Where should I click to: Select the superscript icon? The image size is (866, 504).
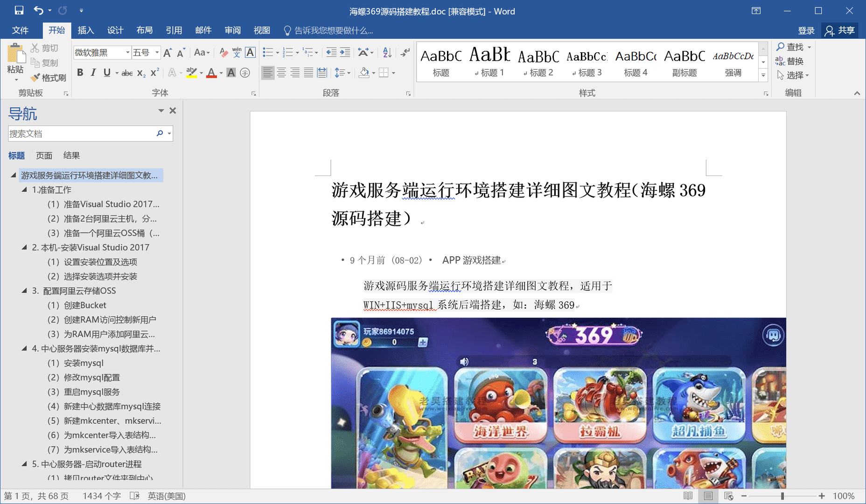[x=154, y=73]
